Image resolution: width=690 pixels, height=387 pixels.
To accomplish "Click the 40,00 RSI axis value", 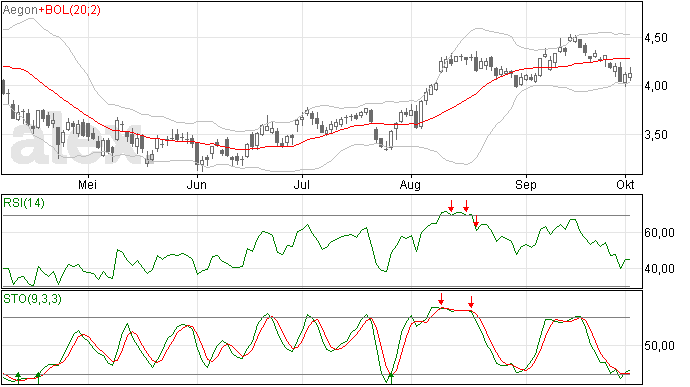I will click(659, 269).
